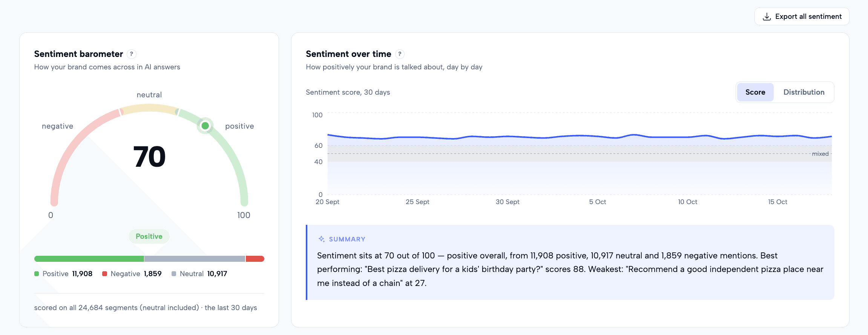868x335 pixels.
Task: Click the Positive status badge
Action: click(x=149, y=237)
